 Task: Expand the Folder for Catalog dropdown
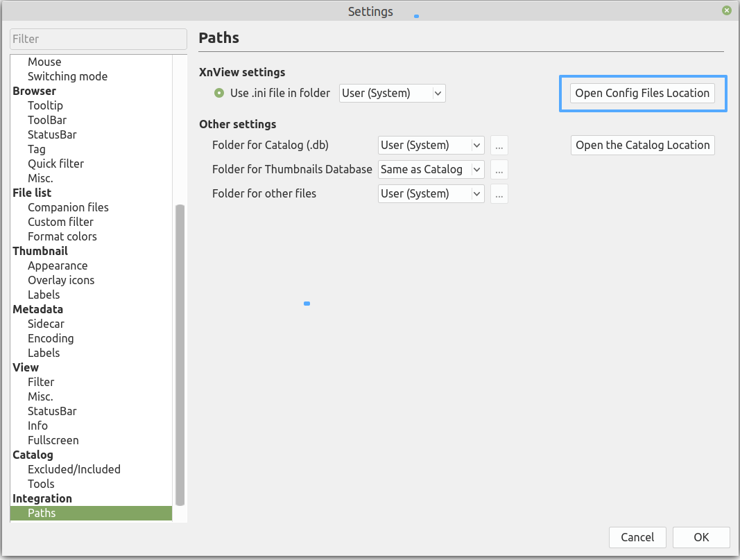[x=431, y=145]
